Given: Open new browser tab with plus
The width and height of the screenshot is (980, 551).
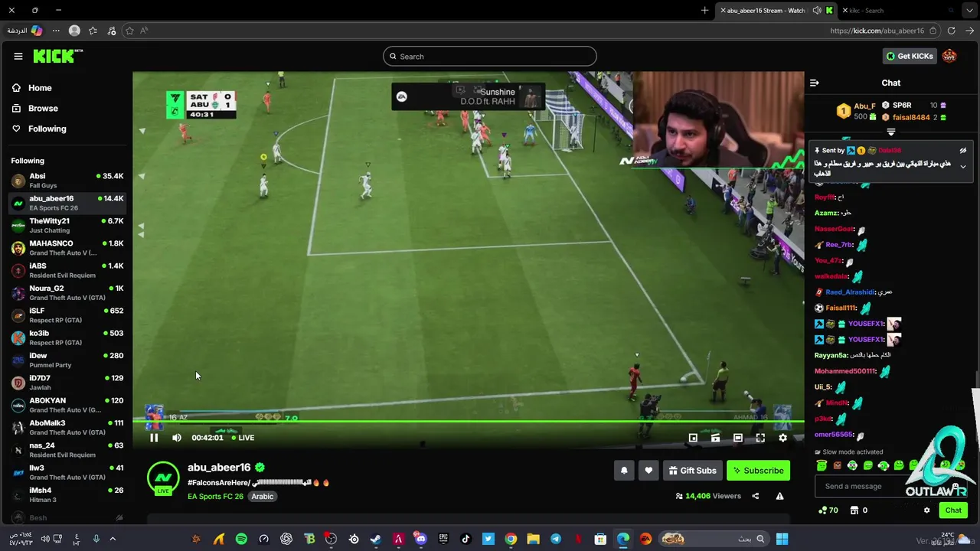Looking at the screenshot, I should (x=704, y=10).
